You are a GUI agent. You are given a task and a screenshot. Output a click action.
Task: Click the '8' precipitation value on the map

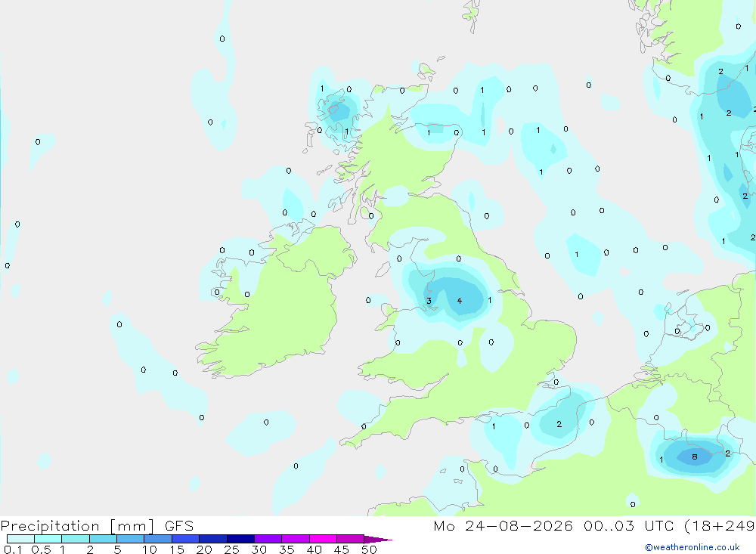tap(694, 457)
